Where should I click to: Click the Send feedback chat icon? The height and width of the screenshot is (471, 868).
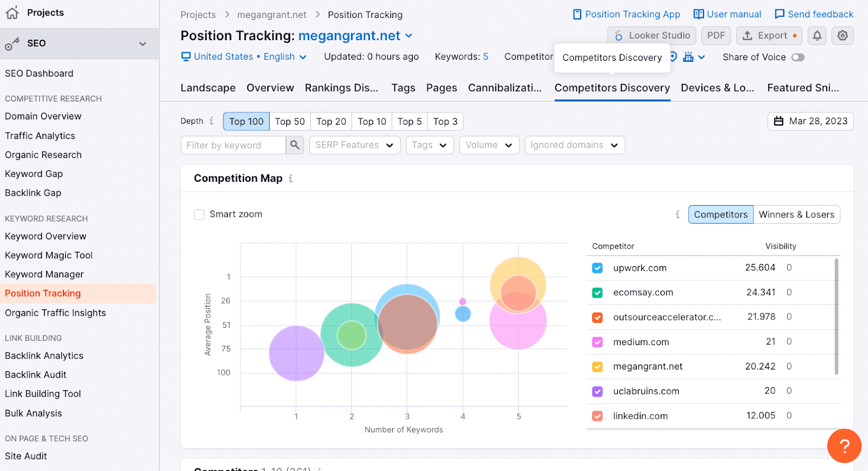pyautogui.click(x=780, y=14)
